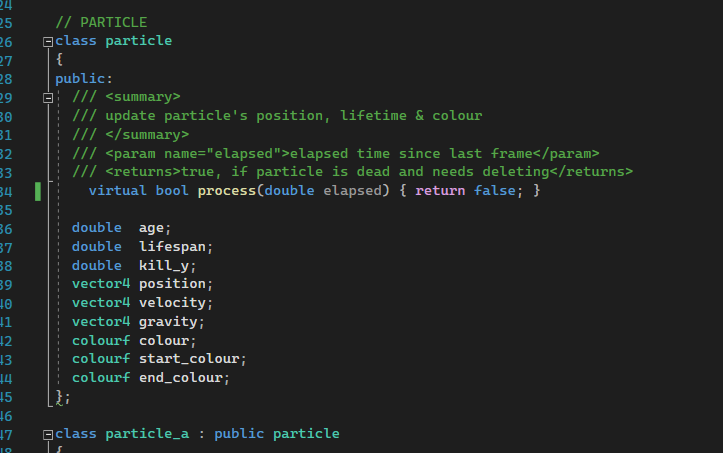Click the elapsed parameter name
This screenshot has width=723, height=453.
pyautogui.click(x=352, y=191)
